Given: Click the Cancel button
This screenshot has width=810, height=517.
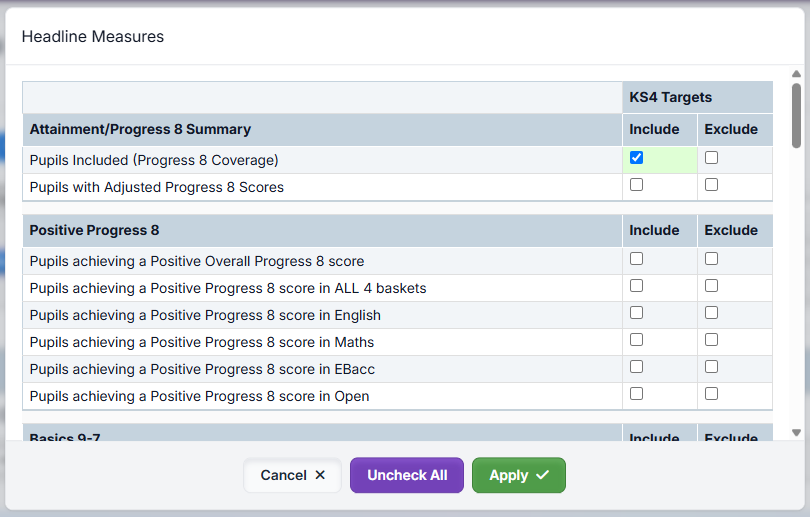Looking at the screenshot, I should click(293, 475).
